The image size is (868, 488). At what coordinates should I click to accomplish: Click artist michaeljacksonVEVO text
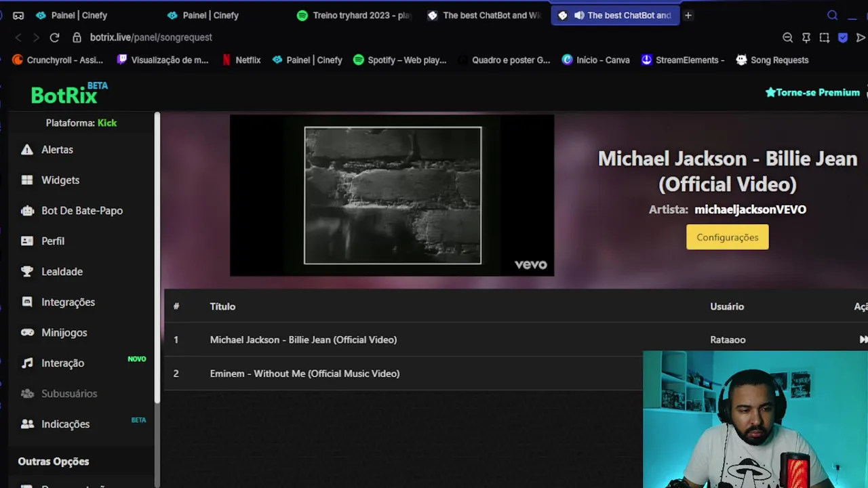(x=750, y=209)
